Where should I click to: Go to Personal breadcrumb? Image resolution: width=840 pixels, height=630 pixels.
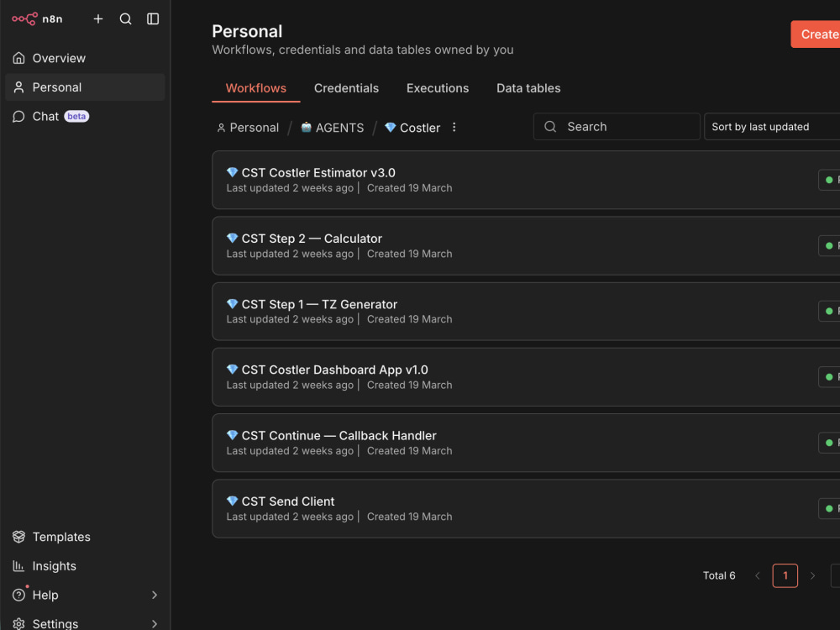[x=248, y=128]
